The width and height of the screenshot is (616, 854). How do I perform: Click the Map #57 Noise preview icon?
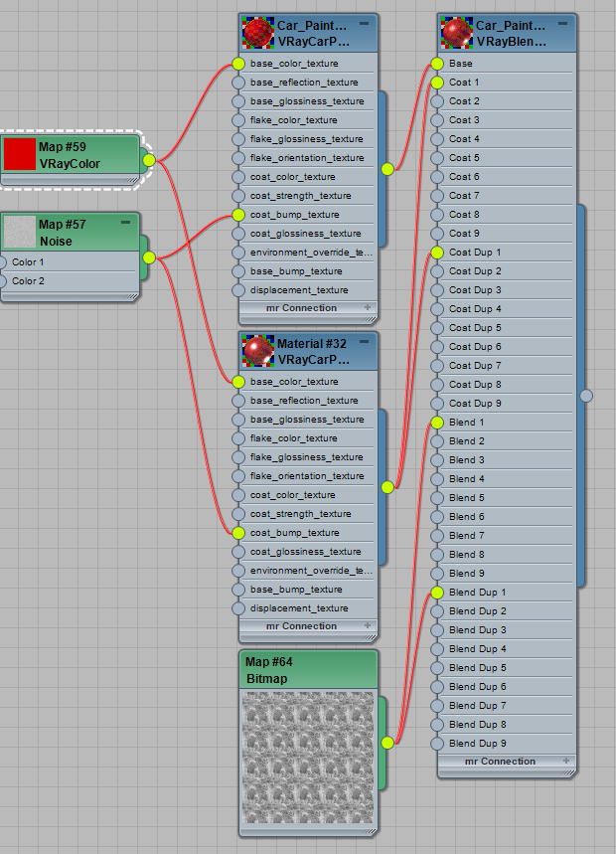pos(20,233)
